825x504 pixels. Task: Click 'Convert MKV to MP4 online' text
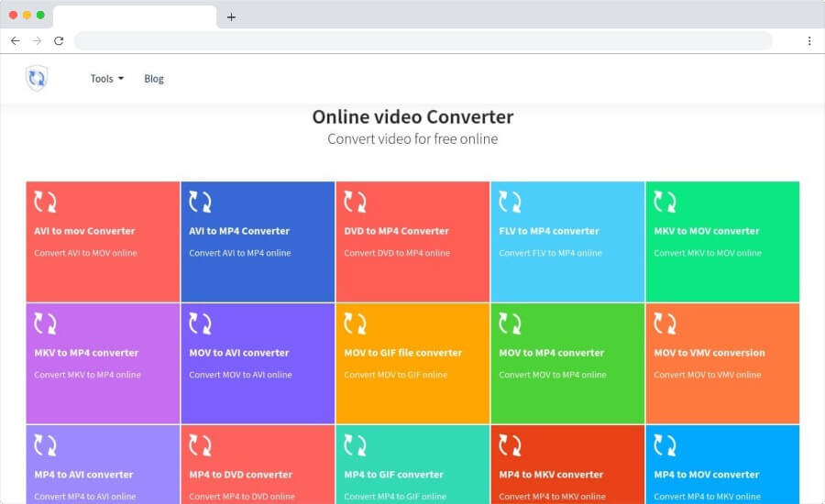[88, 375]
